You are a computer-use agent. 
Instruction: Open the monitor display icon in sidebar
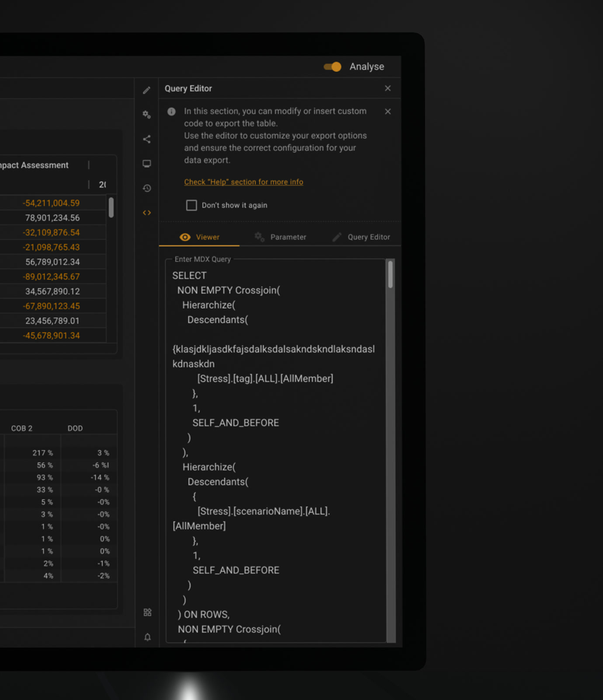(146, 164)
